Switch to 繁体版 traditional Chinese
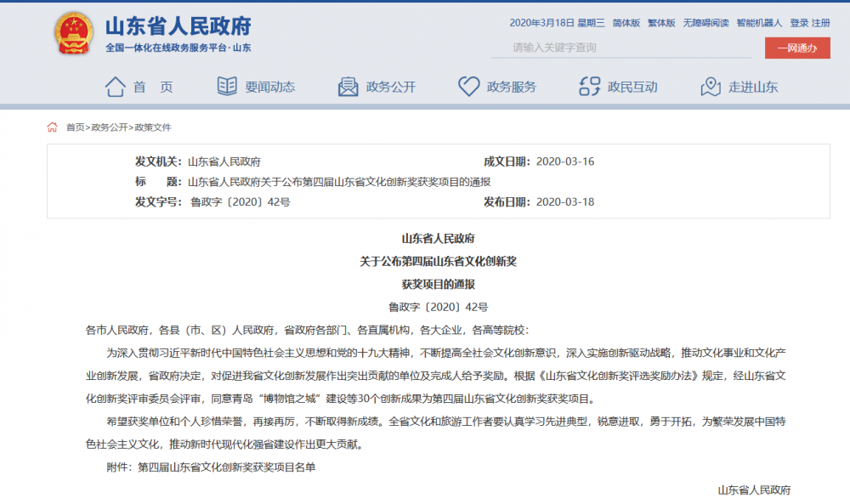This screenshot has width=850, height=504. click(661, 23)
